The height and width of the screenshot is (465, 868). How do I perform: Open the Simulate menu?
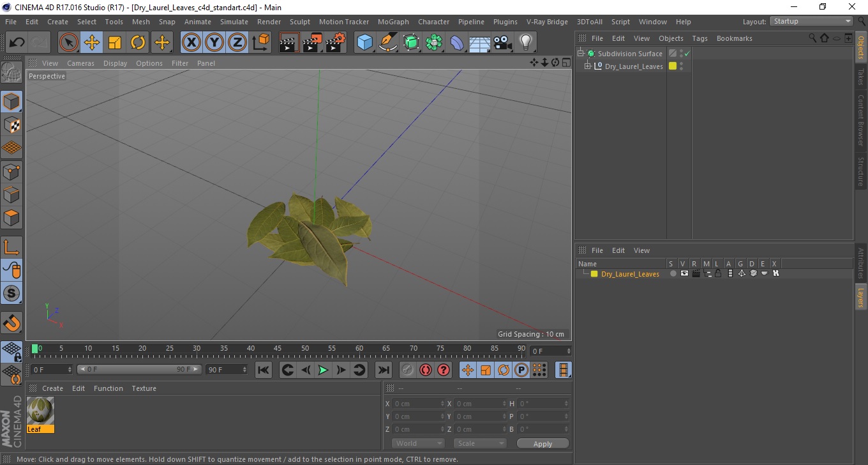click(x=234, y=22)
